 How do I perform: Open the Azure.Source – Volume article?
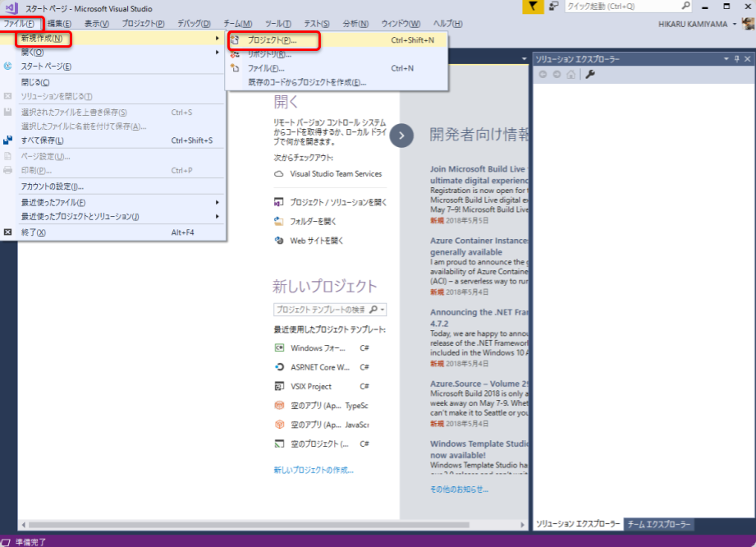[x=479, y=384]
